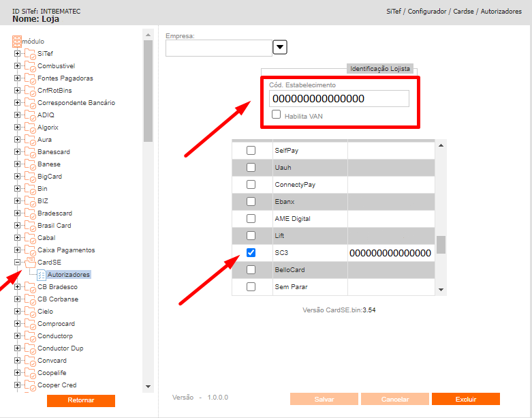
Task: Expand the Convcard tree node
Action: (x=17, y=360)
